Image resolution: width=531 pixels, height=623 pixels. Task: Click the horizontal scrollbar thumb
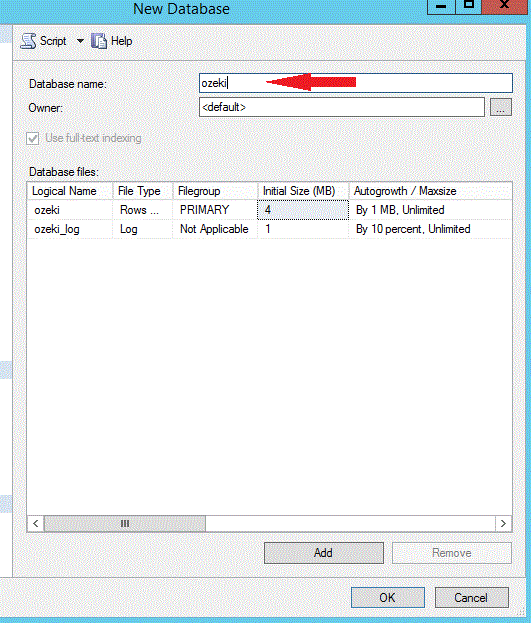coord(125,523)
